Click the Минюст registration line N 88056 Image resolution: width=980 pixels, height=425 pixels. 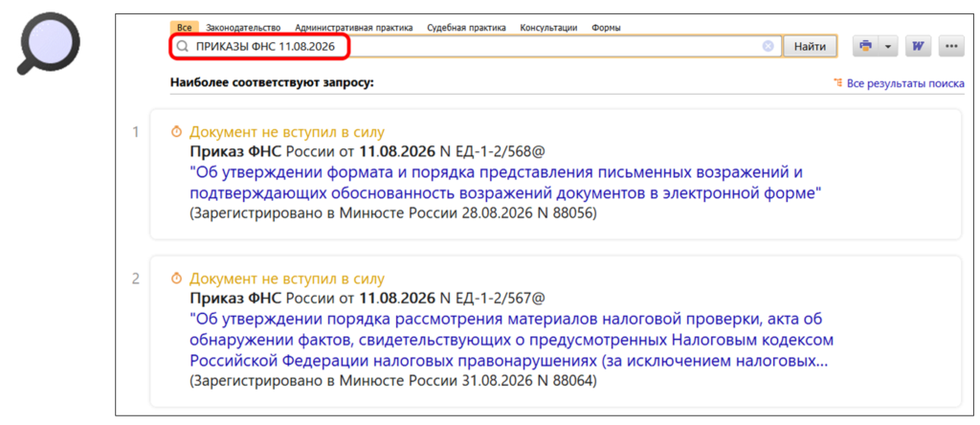coord(393,213)
